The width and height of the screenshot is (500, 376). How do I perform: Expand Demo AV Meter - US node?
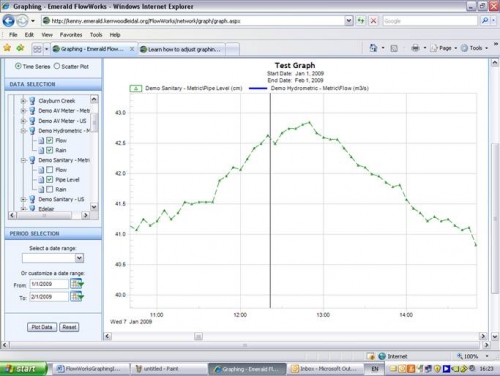(x=23, y=121)
